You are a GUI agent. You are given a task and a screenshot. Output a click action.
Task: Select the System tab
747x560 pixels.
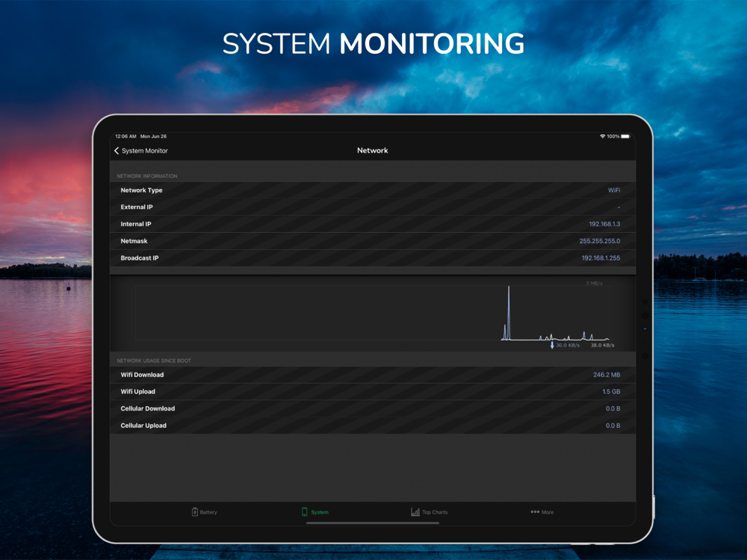[315, 512]
